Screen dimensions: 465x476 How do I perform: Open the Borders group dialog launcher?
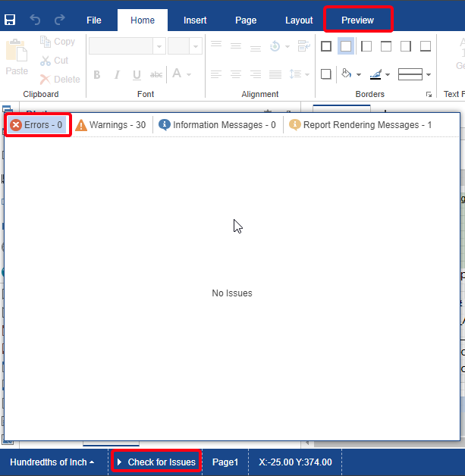pyautogui.click(x=429, y=95)
